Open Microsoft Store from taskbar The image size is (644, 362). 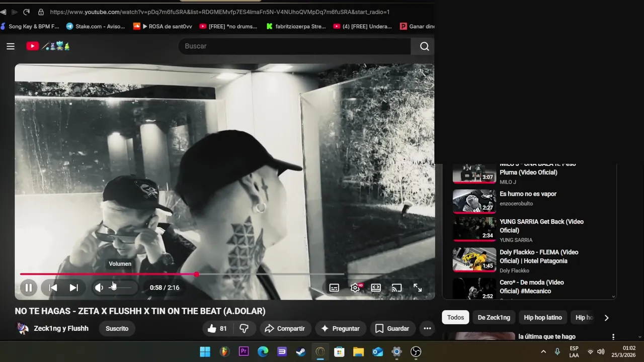pyautogui.click(x=339, y=351)
